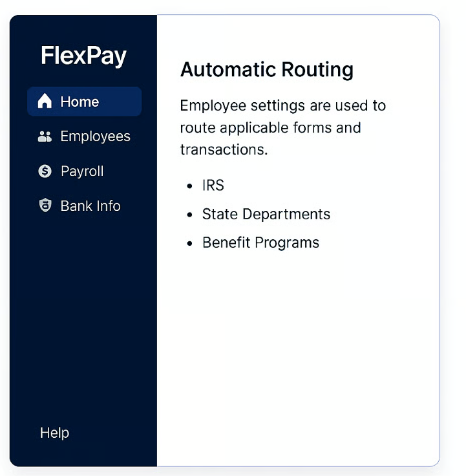Viewport: 466px width, 476px height.
Task: Click the IRS list item
Action: pyautogui.click(x=213, y=186)
